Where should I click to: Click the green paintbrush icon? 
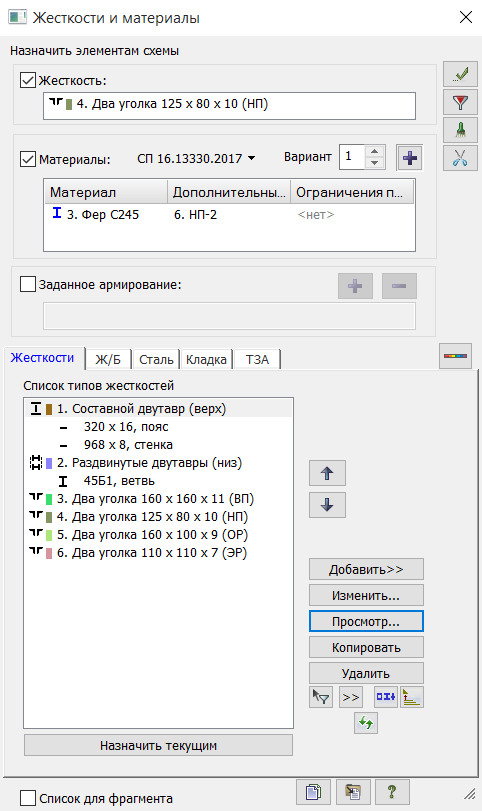click(x=460, y=130)
